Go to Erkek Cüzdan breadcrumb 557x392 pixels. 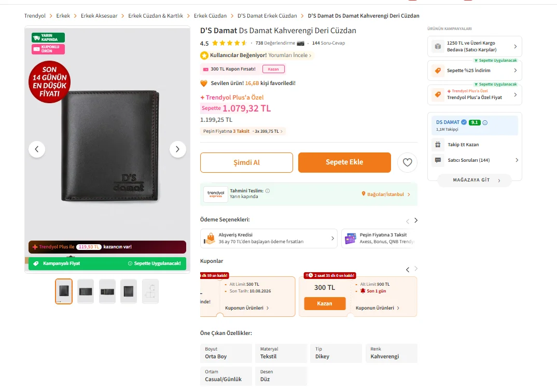point(210,16)
